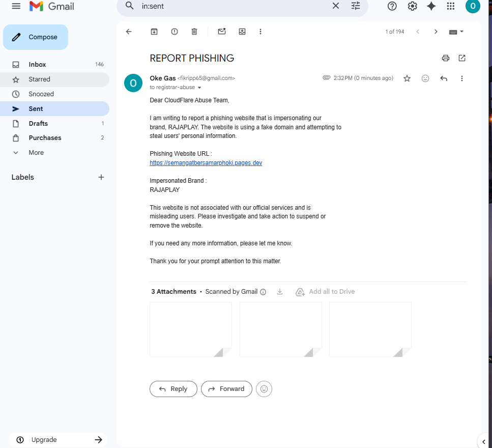This screenshot has width=492, height=448.
Task: Open the Support help icon
Action: click(x=392, y=6)
